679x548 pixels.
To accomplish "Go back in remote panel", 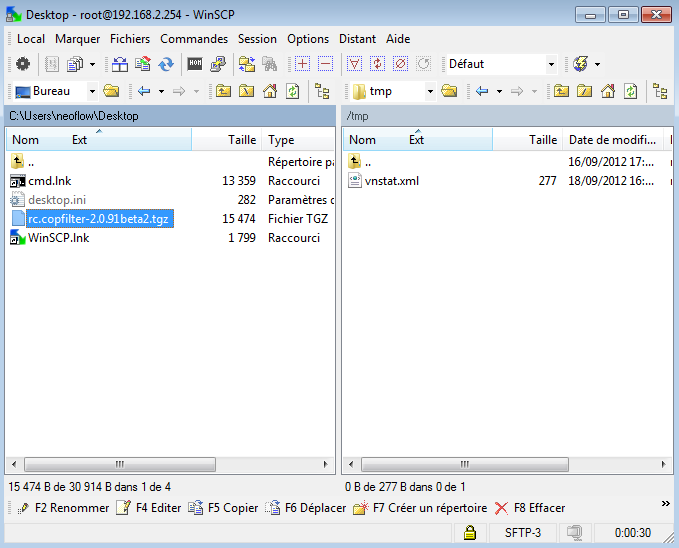I will point(482,91).
